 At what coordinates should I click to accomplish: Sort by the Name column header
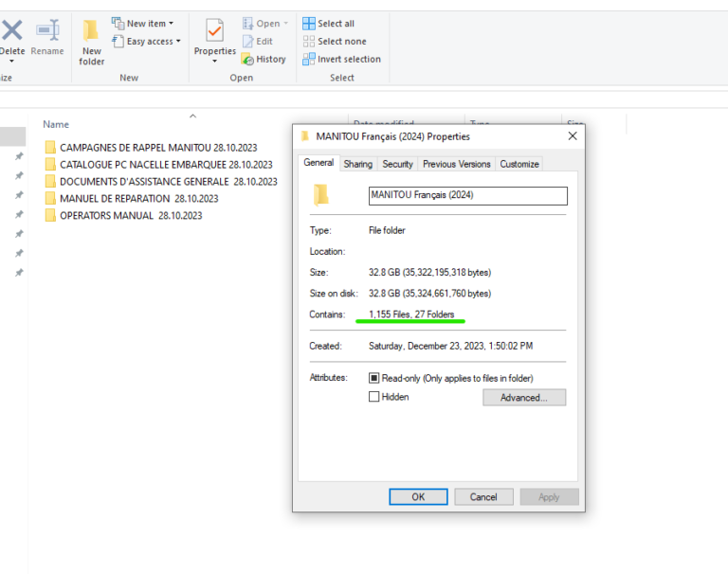tap(56, 124)
